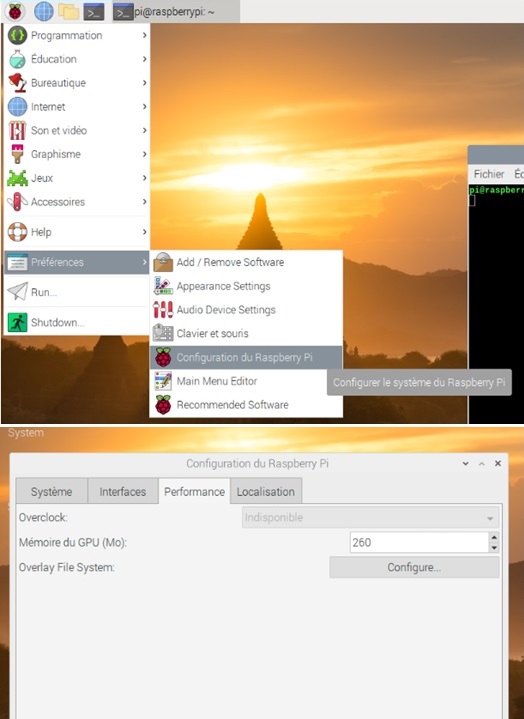Click the Bureautique desk lamp icon
Screen dimensions: 524x719
point(17,83)
